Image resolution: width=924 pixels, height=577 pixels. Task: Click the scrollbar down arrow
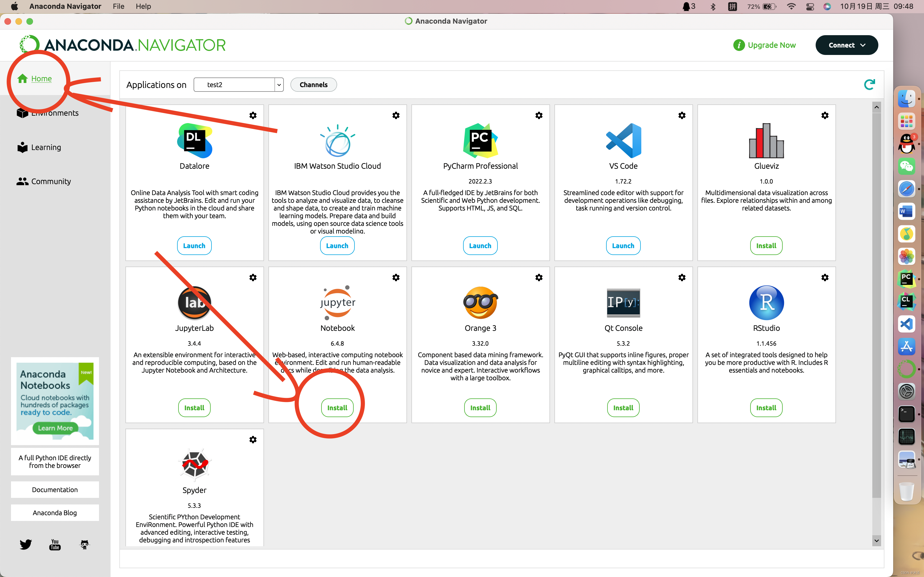876,540
